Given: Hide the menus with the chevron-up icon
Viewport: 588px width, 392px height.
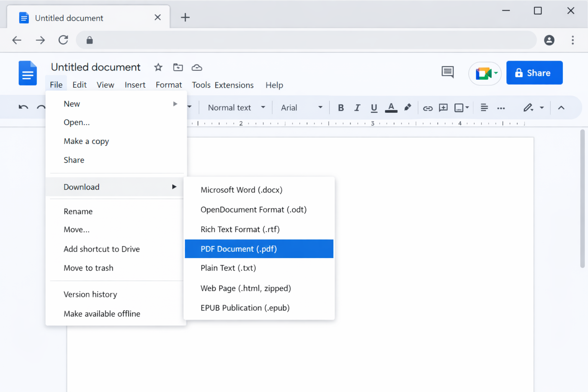Looking at the screenshot, I should point(561,108).
